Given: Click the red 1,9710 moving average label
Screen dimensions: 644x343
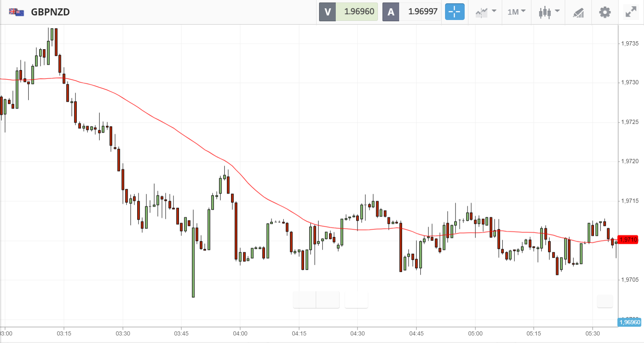Looking at the screenshot, I should pyautogui.click(x=628, y=240).
